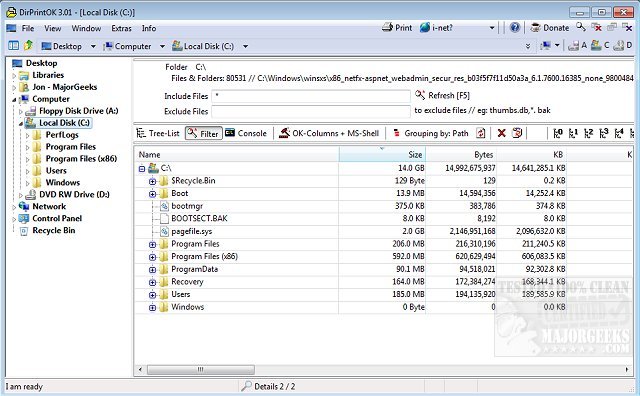Click the Print icon in the toolbar

tap(387, 28)
